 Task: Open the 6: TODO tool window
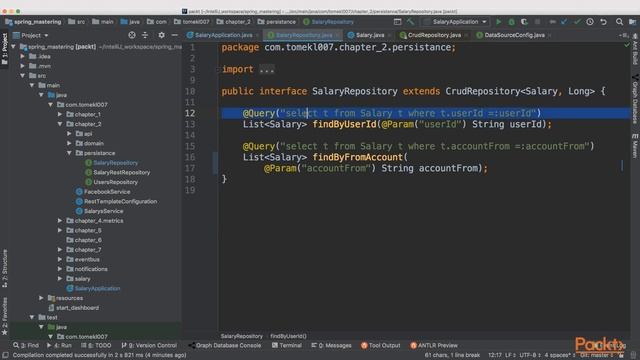[x=96, y=345]
